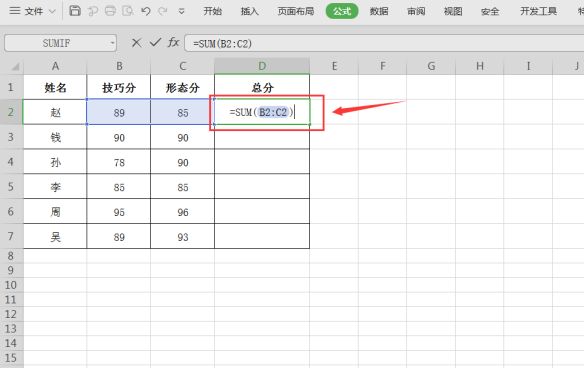Switch to the 插入 tab
584x368 pixels.
coord(250,11)
